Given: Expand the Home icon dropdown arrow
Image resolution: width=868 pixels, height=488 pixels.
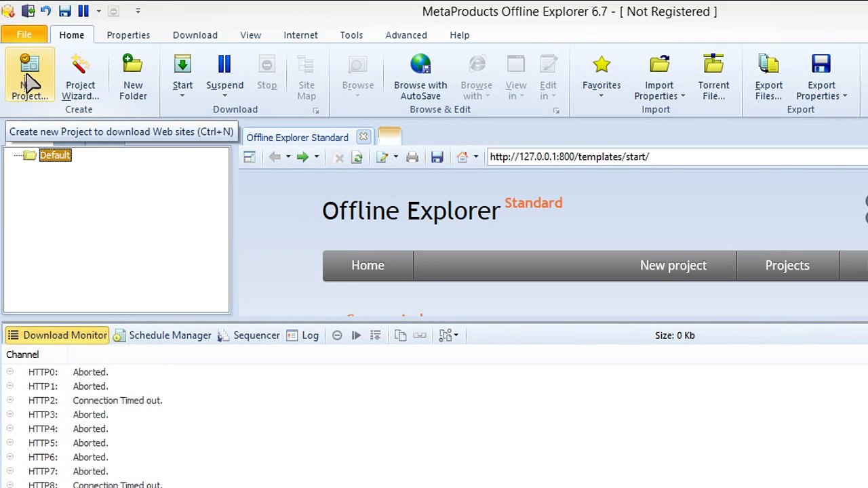Looking at the screenshot, I should [x=475, y=157].
